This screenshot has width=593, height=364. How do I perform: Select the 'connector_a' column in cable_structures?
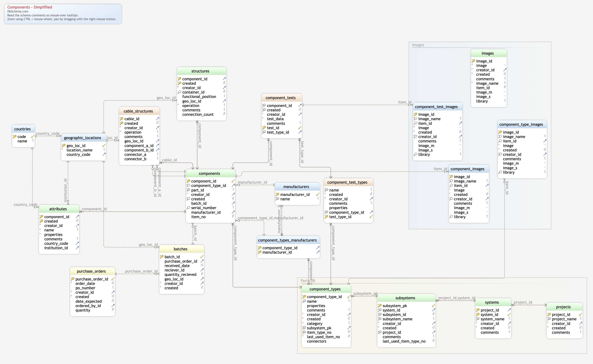(x=135, y=154)
